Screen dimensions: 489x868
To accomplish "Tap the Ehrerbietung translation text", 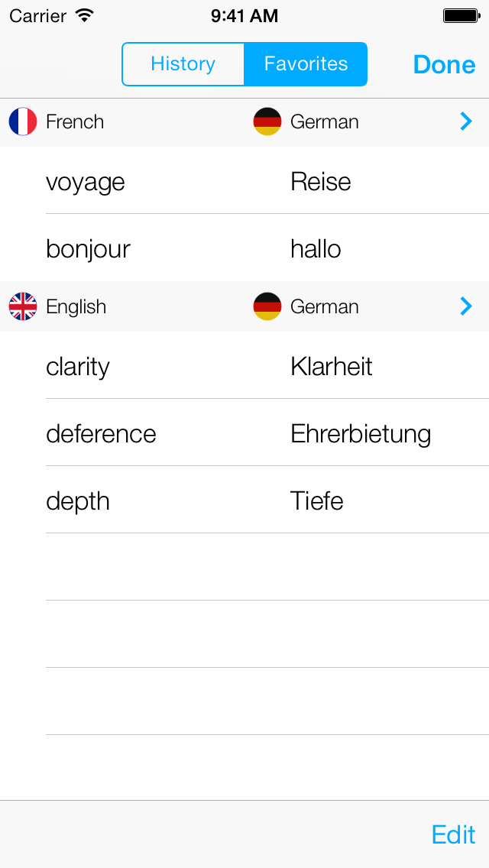I will (x=361, y=435).
